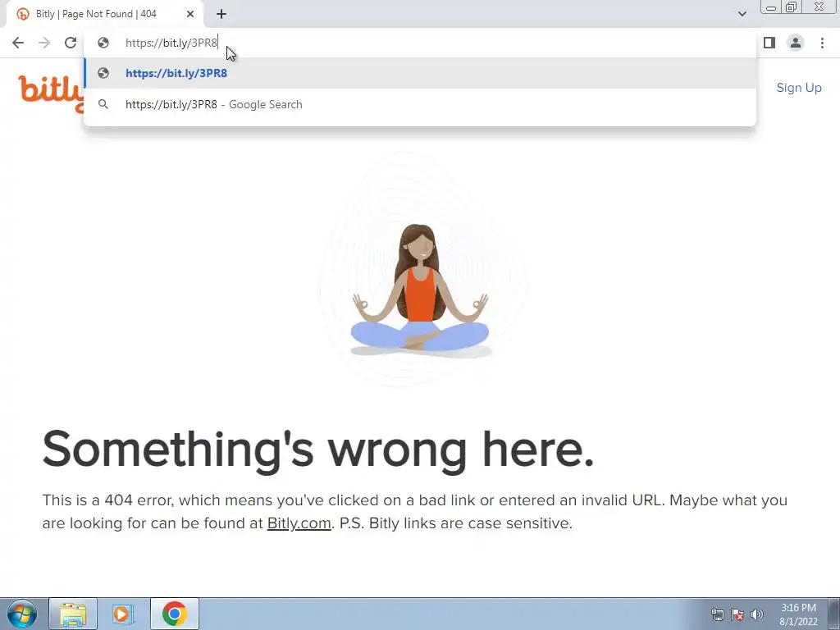Minimize the Chrome window
Viewport: 840px width, 630px height.
pos(771,7)
